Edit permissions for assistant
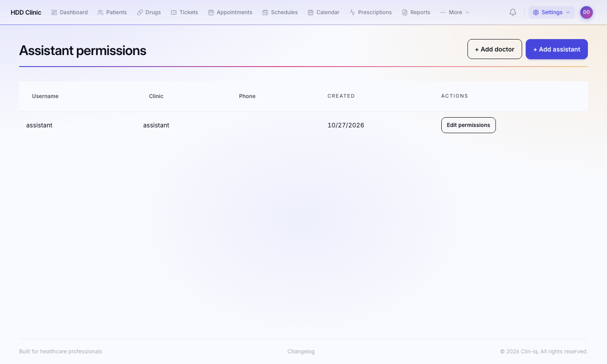The height and width of the screenshot is (364, 607). (x=468, y=125)
